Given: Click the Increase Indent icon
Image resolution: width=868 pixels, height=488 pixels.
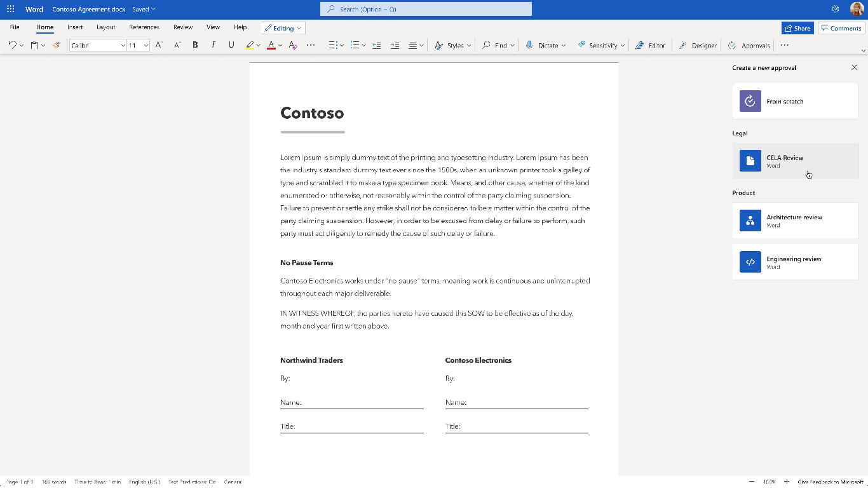Looking at the screenshot, I should 395,45.
